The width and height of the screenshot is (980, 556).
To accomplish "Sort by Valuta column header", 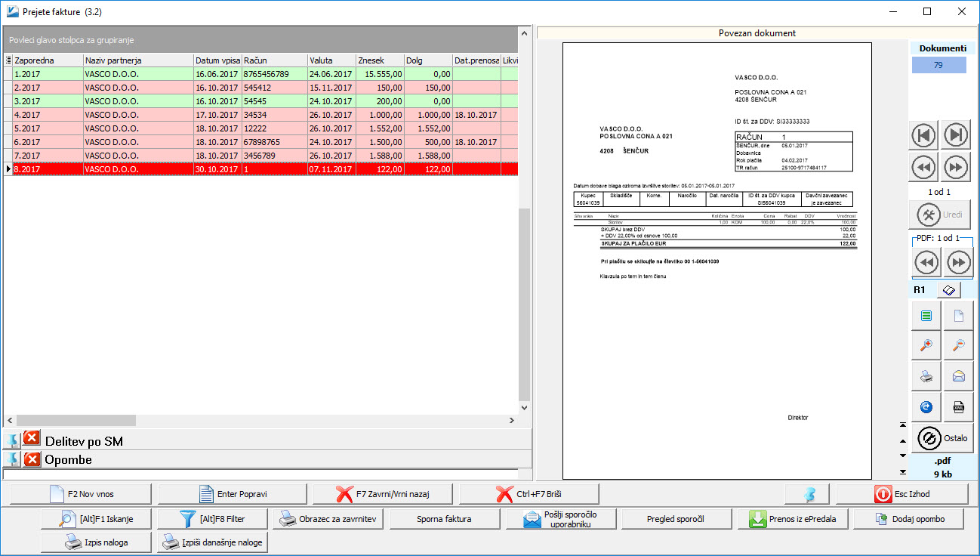I will pos(331,60).
